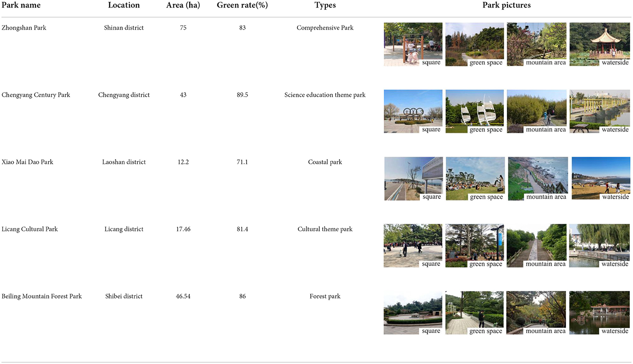Select the green rate value 83
Viewport: 633px width, 364px height.
(243, 28)
